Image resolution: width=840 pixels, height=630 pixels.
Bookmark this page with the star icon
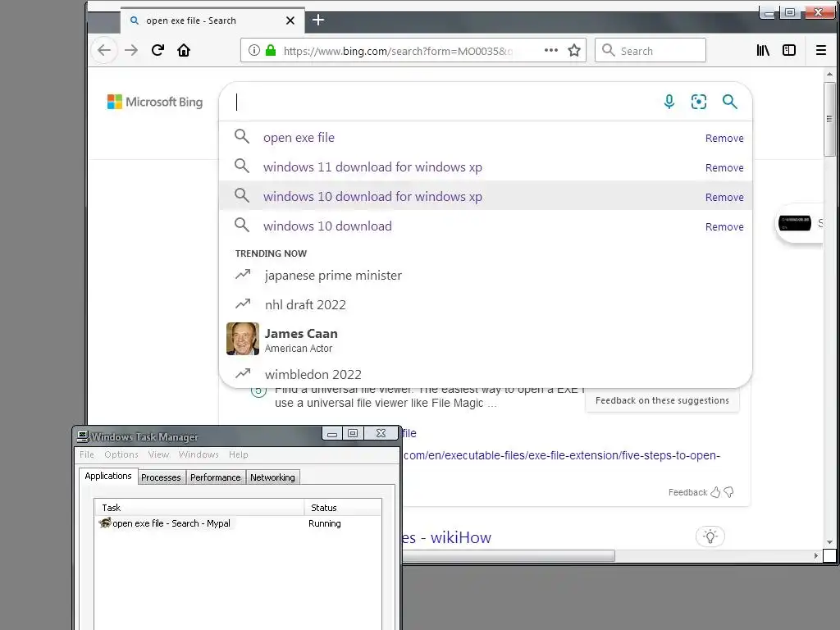point(574,50)
